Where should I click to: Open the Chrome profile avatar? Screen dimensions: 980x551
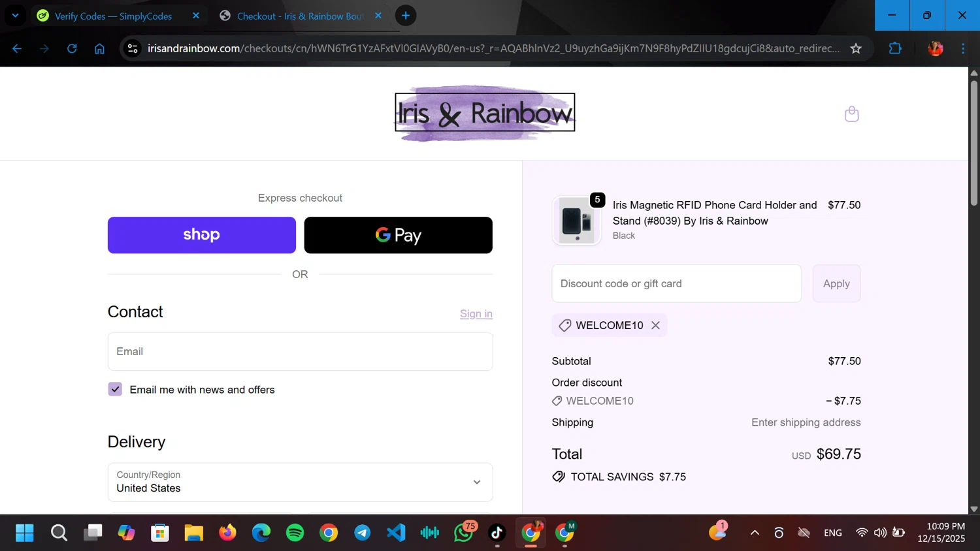[x=936, y=48]
